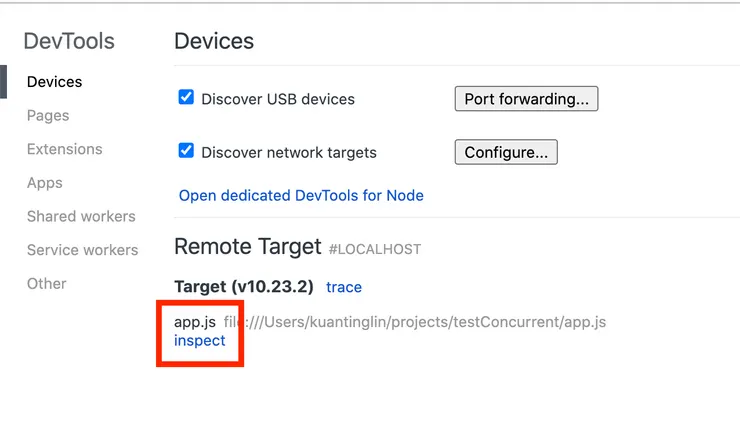Click the DevTools title in sidebar

coord(69,42)
